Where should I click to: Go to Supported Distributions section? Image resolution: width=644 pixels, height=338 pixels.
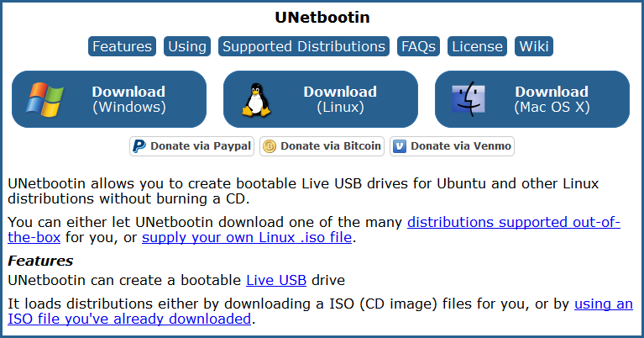click(304, 46)
